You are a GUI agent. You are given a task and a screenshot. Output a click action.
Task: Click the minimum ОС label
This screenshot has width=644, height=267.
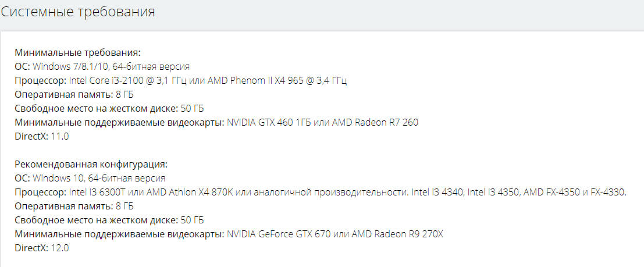pos(23,66)
